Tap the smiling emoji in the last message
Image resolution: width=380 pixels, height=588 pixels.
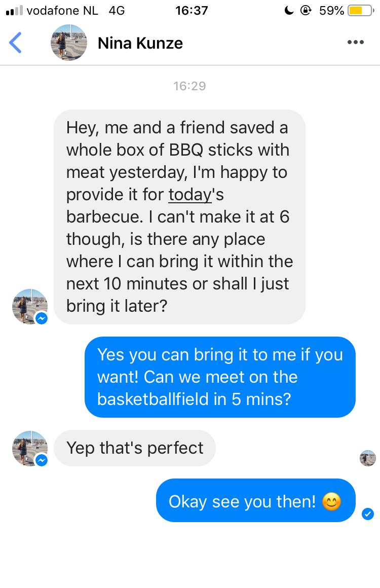332,502
